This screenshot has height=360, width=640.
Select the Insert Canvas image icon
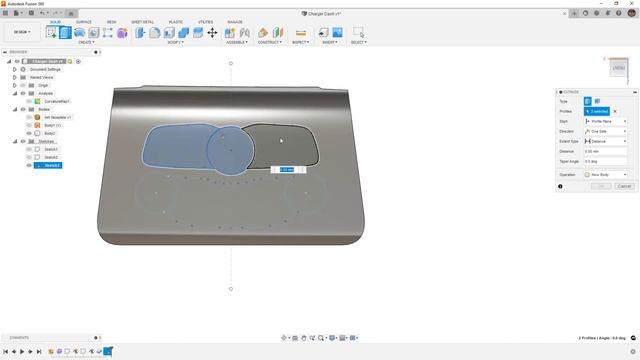(338, 32)
